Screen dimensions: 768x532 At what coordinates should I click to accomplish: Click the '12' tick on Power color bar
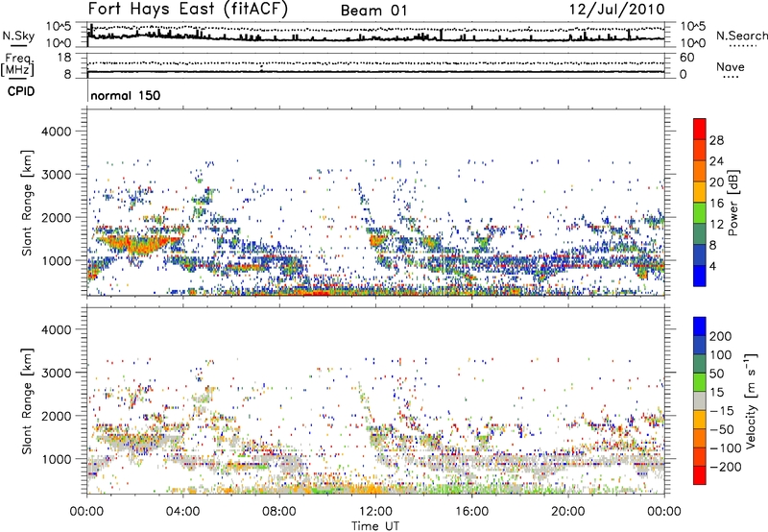point(716,225)
